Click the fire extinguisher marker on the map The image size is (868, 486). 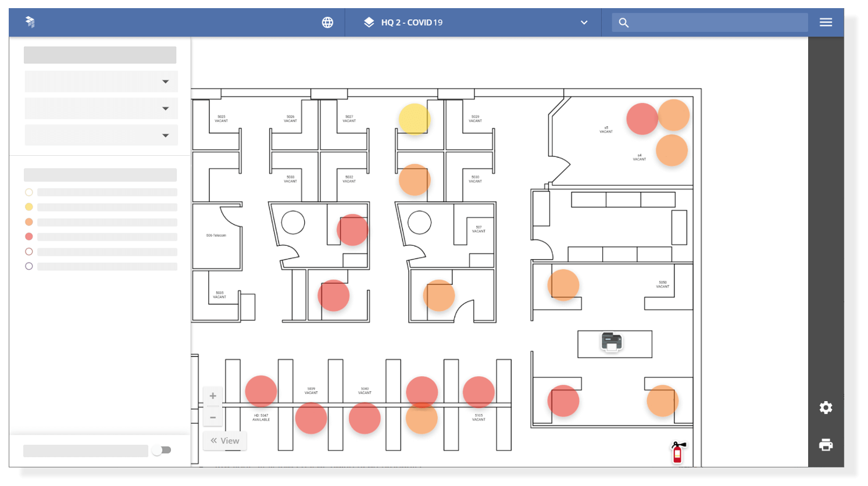coord(678,452)
